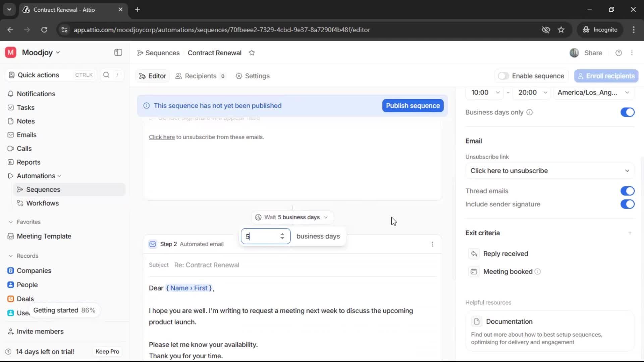Click the 'Click here' unsubscribe link
Viewport: 644px width, 362px height.
pos(162,137)
